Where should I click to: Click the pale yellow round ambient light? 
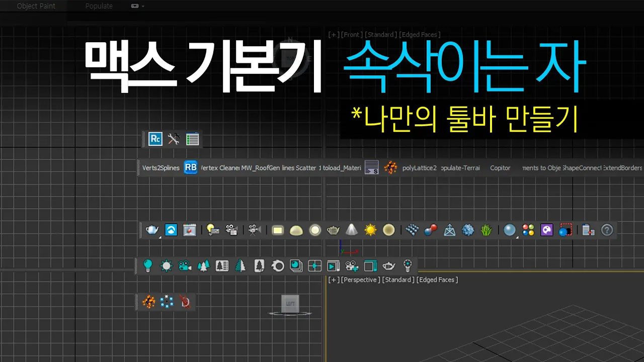tap(388, 230)
